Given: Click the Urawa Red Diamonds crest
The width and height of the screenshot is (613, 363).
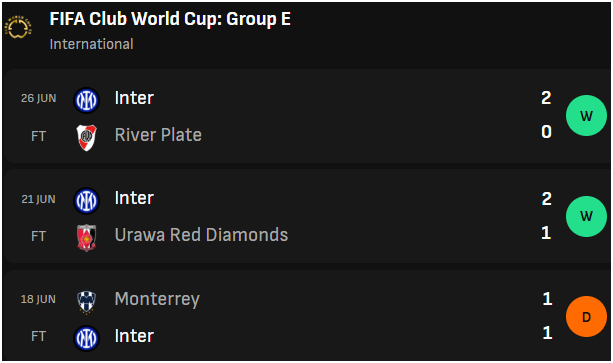Looking at the screenshot, I should coord(86,238).
